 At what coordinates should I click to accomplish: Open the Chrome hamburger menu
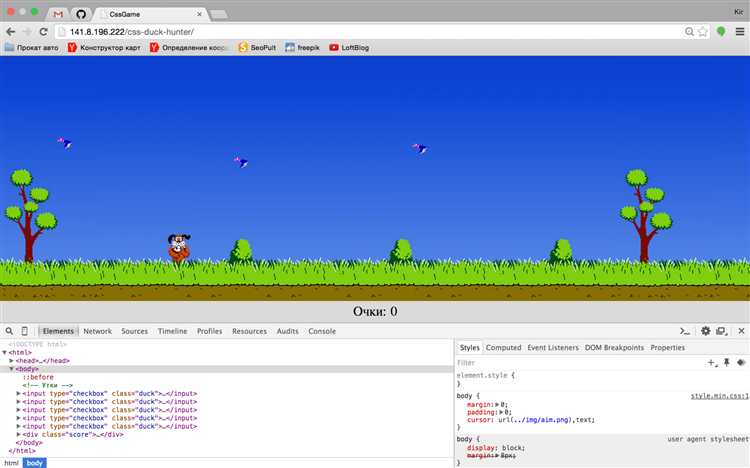click(740, 32)
